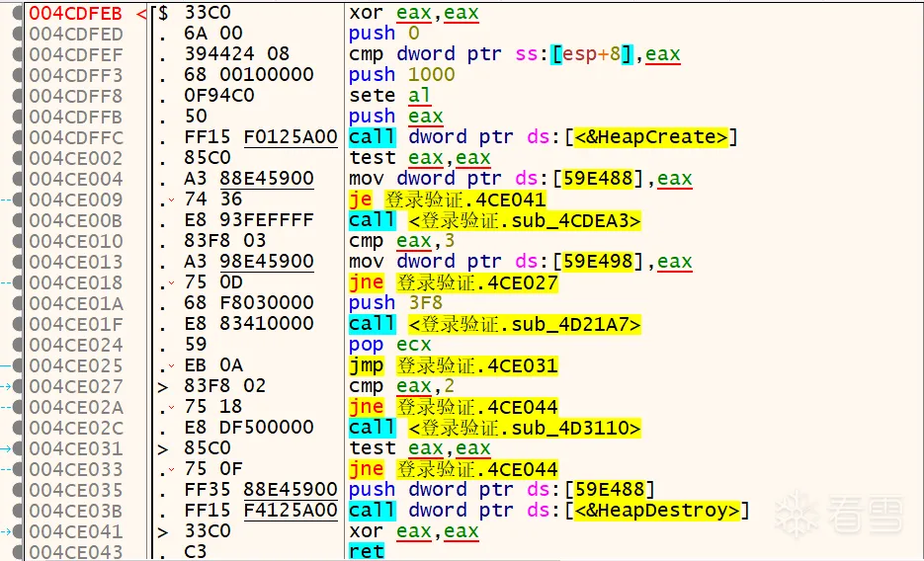Click cmp dword ptr ss:[esp+8],eax instruction
The image size is (924, 561).
(x=515, y=54)
